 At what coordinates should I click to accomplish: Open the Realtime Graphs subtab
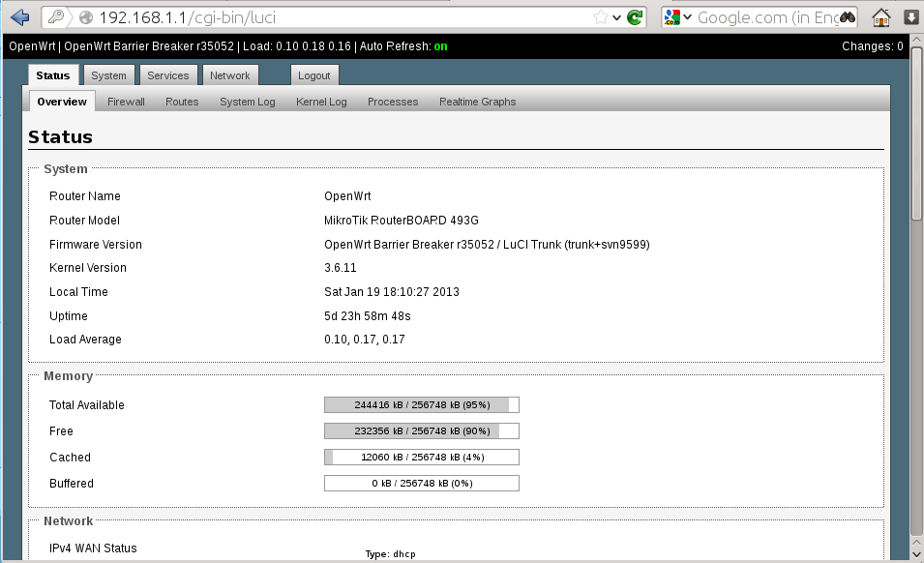pyautogui.click(x=477, y=102)
